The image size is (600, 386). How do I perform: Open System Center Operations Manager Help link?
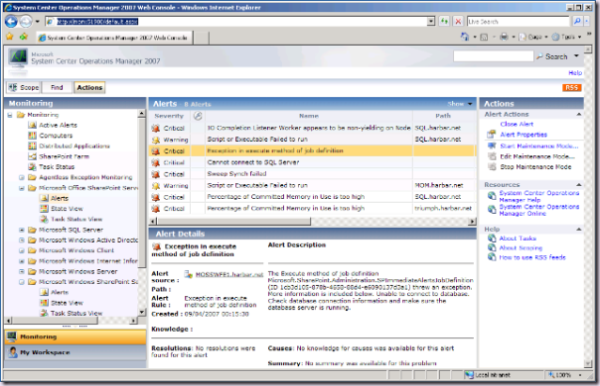pos(539,197)
